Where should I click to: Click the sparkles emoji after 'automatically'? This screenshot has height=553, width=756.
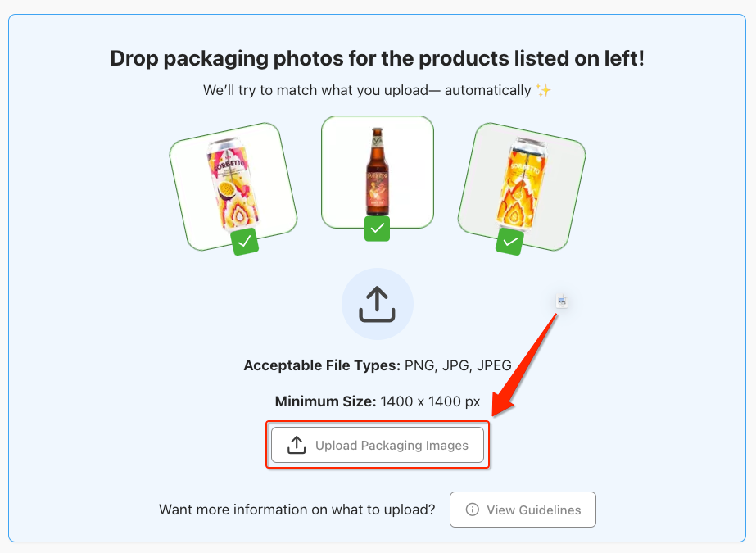pos(544,90)
